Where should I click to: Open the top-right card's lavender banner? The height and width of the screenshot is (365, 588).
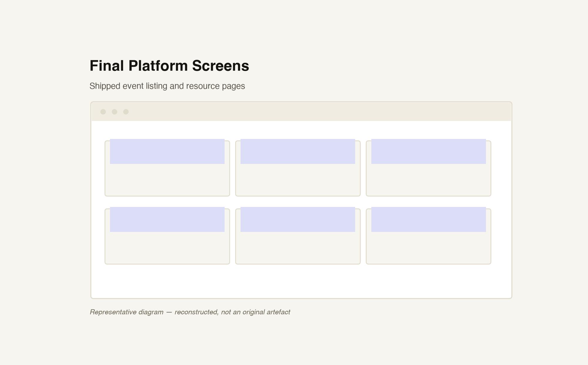pyautogui.click(x=429, y=152)
